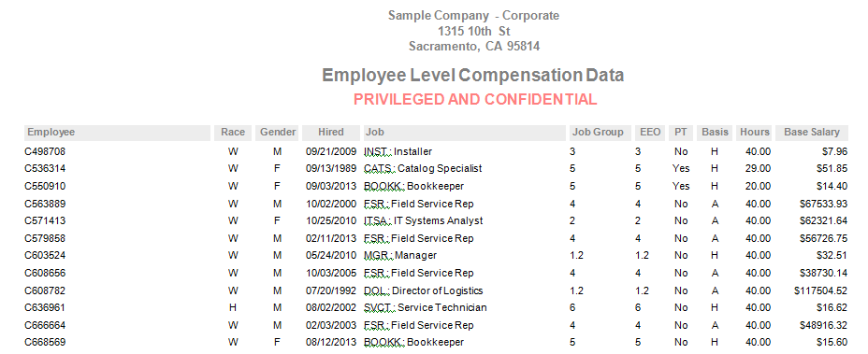
Task: Select employee ID C668569
Action: click(45, 343)
